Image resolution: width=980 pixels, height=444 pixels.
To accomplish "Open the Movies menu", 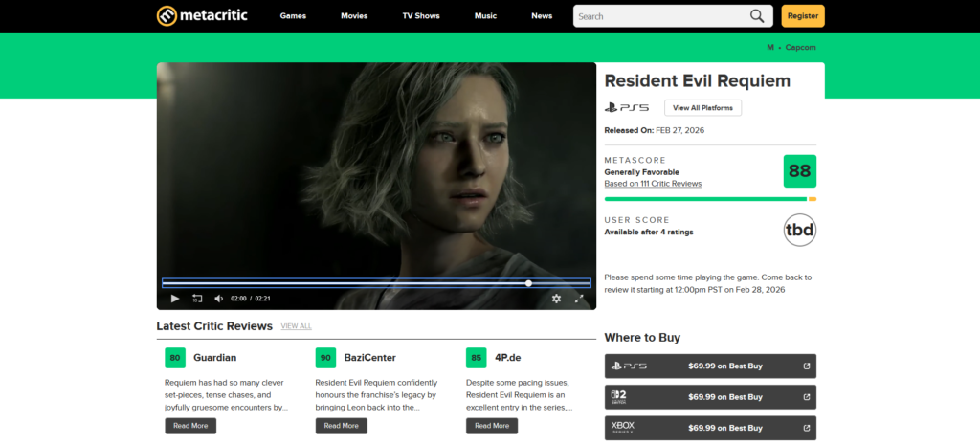I will click(354, 16).
